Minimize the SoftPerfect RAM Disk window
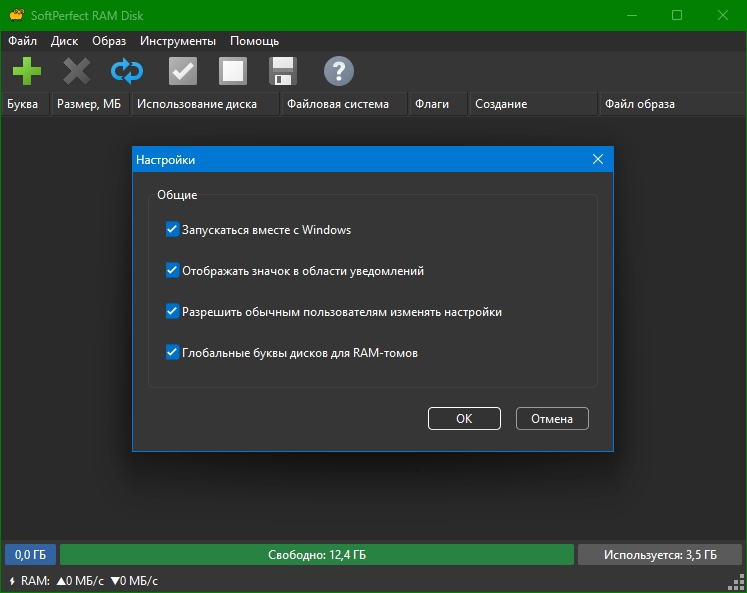The width and height of the screenshot is (747, 593). [x=632, y=15]
